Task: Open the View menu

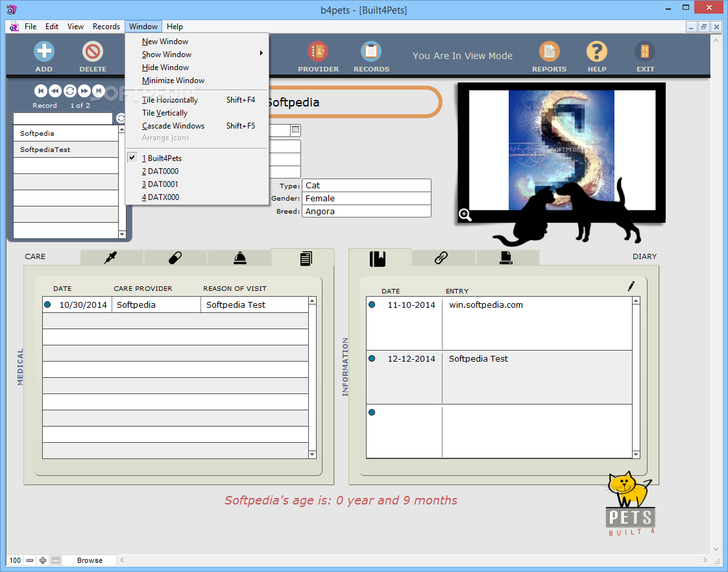Action: point(75,27)
